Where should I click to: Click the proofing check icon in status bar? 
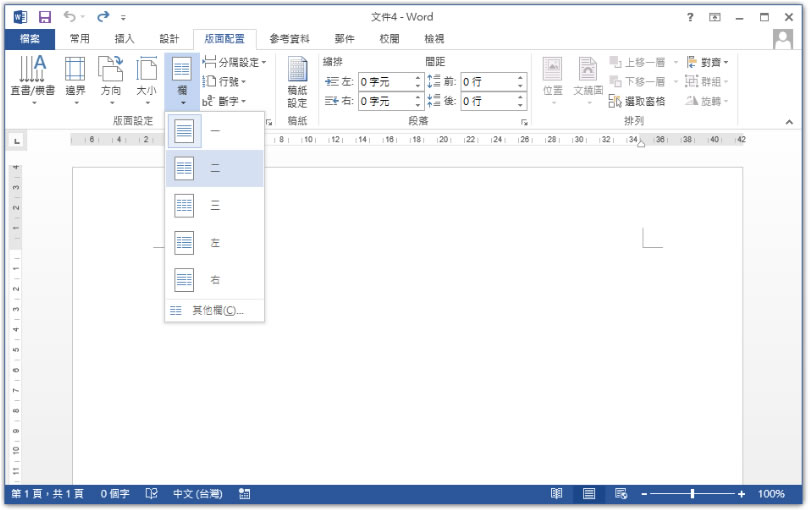(x=151, y=494)
